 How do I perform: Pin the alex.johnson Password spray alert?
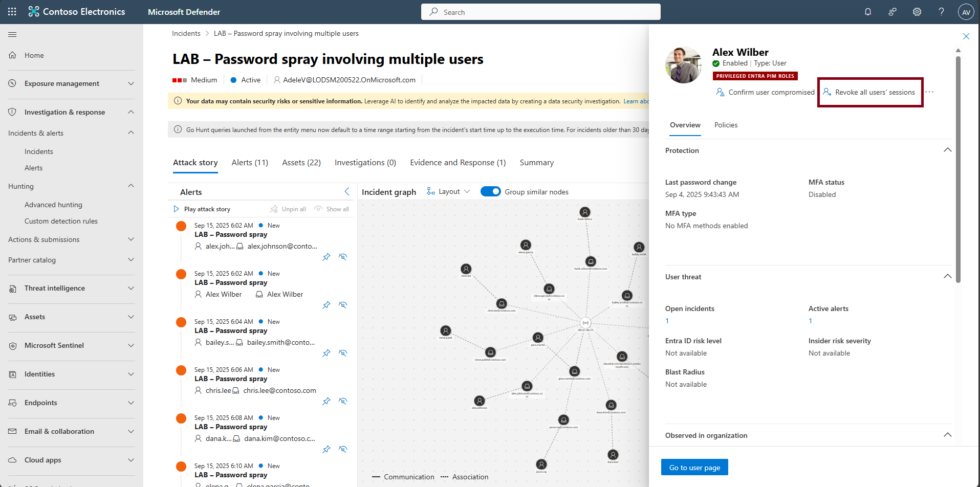(x=326, y=257)
